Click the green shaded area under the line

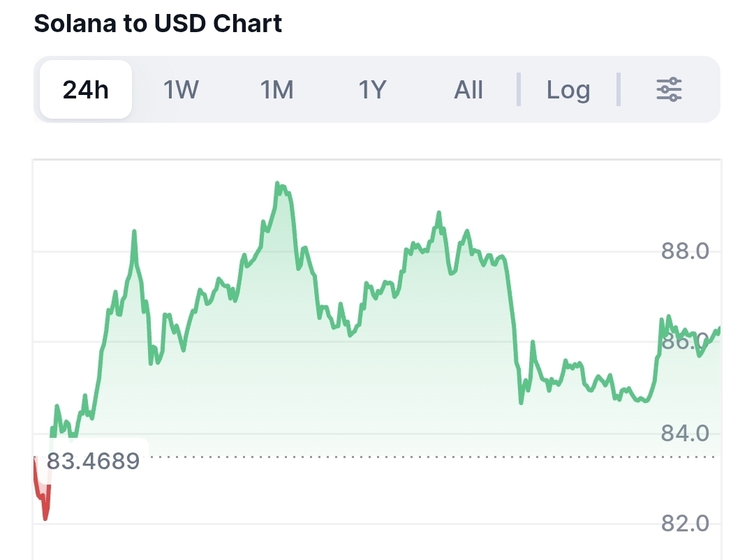[349, 391]
